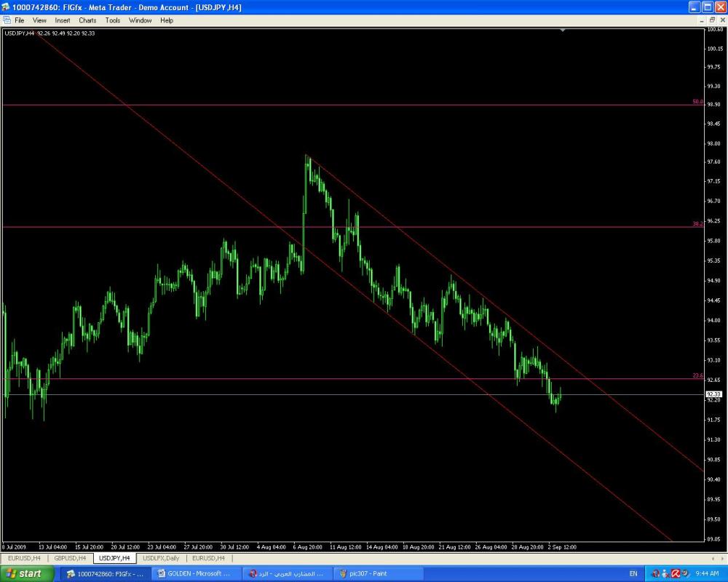
Task: Click the Windows Messenger tray icon
Action: pos(665,574)
